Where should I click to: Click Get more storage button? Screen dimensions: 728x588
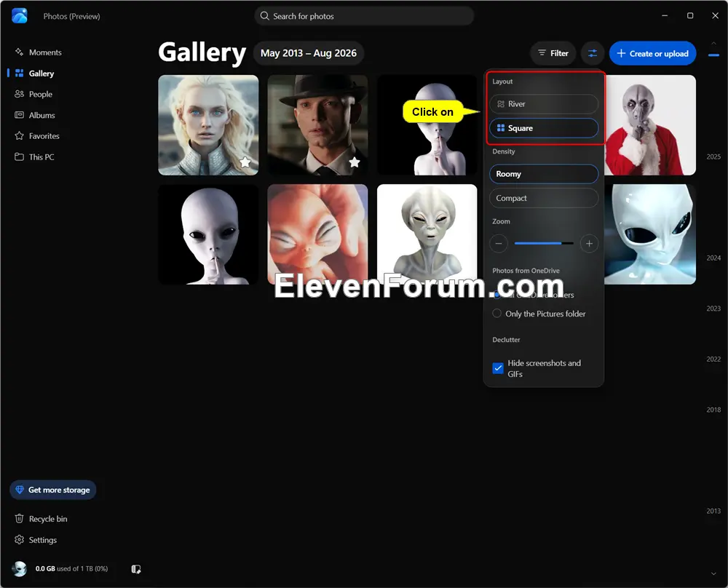(53, 490)
